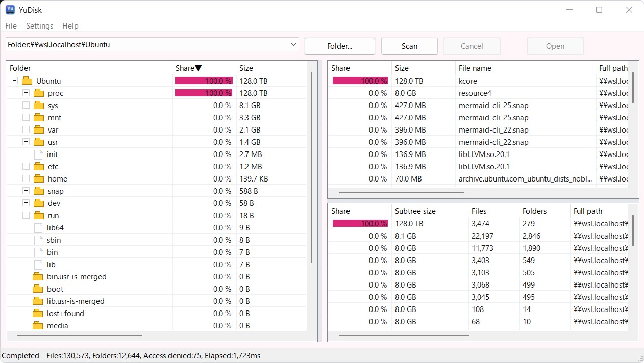
Task: Click the folder tree vertical scrollbar
Action: pos(311,168)
